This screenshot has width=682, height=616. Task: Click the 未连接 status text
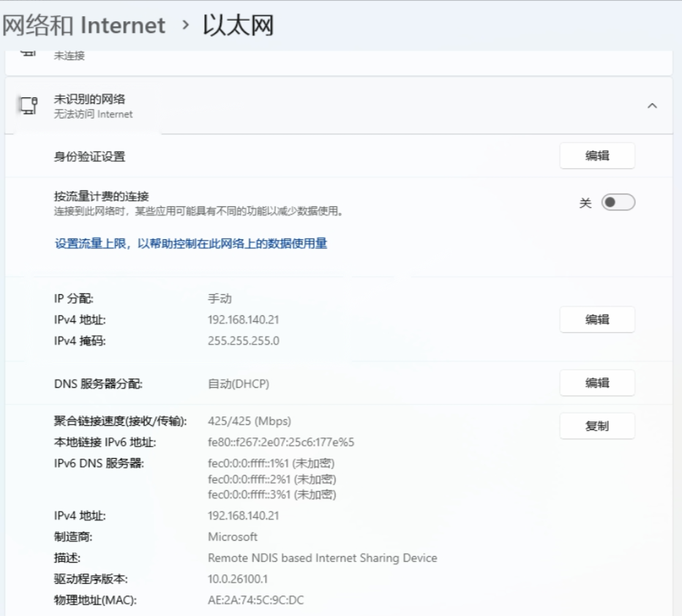pos(70,56)
